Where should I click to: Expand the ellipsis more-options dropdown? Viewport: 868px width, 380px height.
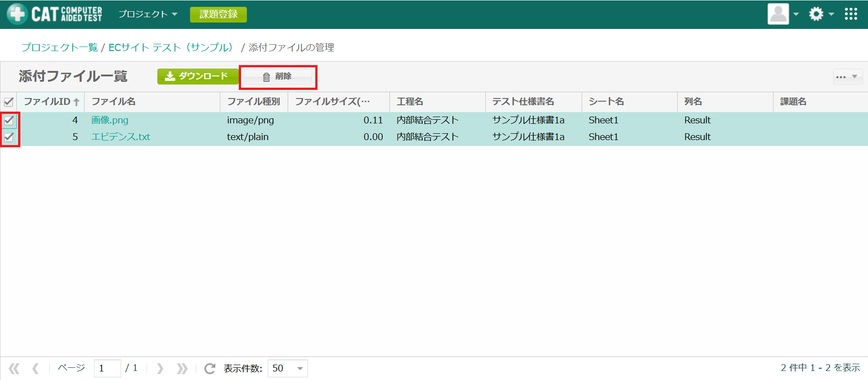(x=847, y=77)
